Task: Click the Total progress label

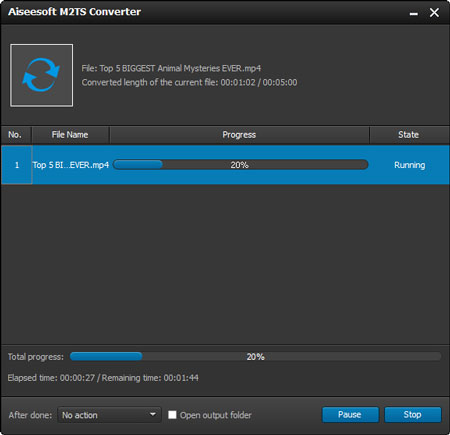Action: tap(36, 357)
